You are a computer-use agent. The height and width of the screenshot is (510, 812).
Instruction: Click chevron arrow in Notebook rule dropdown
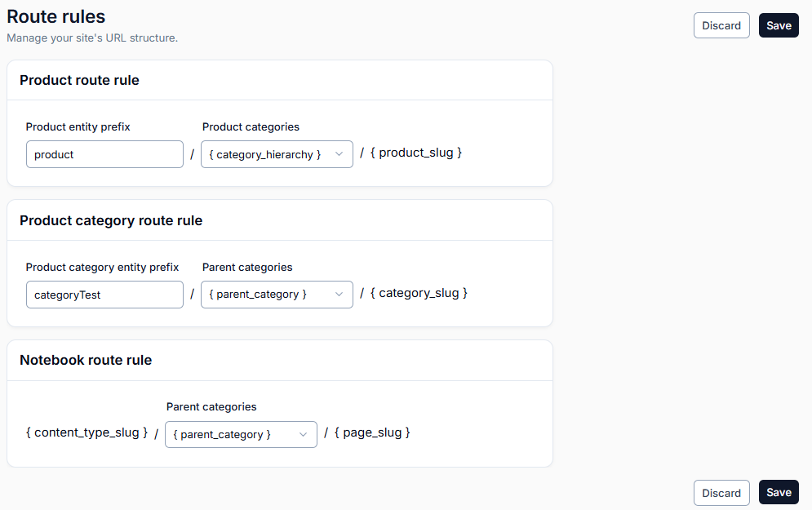click(303, 434)
